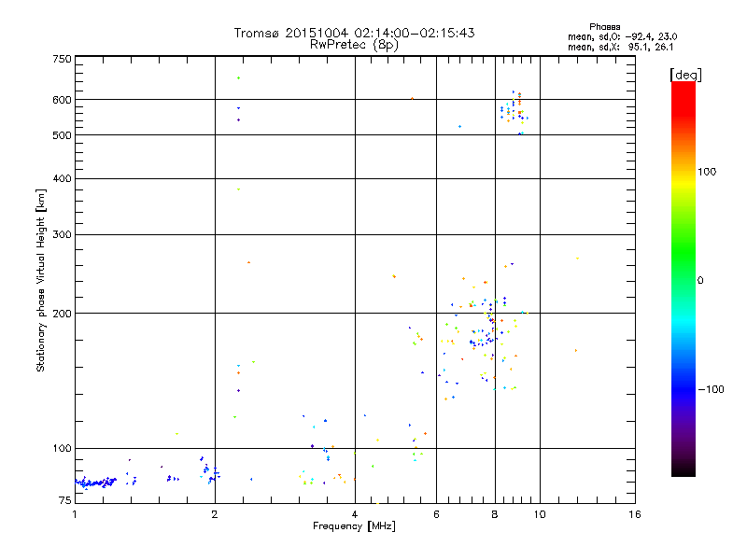Click the colorbar tick label '100'
The height and width of the screenshot is (560, 747).
click(707, 172)
